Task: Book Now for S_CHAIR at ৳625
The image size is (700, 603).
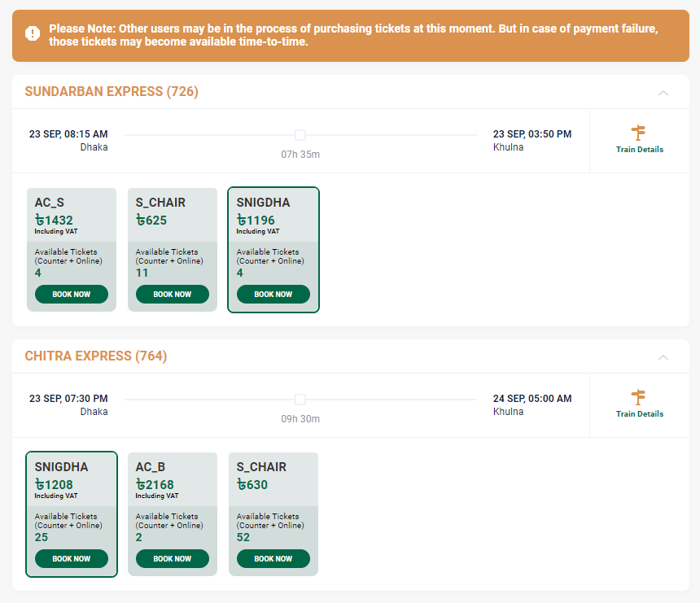Action: pos(172,294)
